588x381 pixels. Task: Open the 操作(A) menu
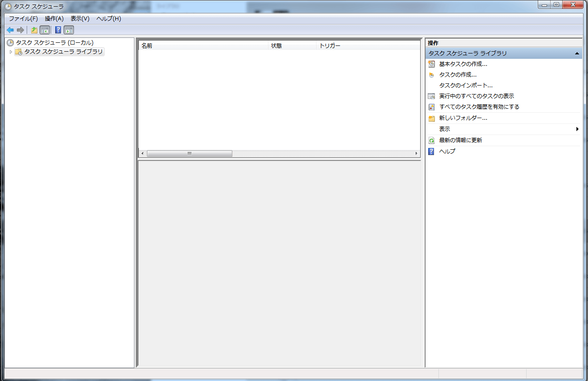[54, 19]
